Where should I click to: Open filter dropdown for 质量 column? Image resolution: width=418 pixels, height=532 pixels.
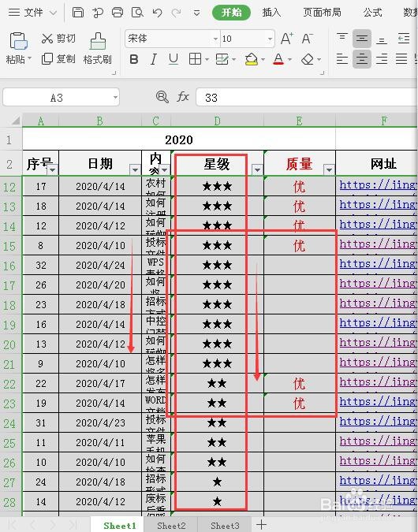329,169
